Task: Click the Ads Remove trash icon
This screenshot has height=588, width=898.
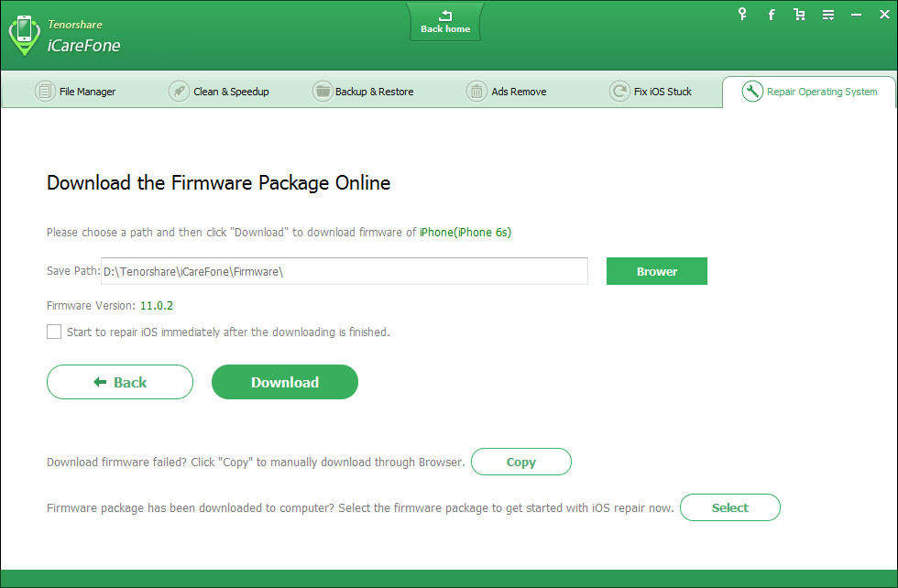Action: point(476,91)
